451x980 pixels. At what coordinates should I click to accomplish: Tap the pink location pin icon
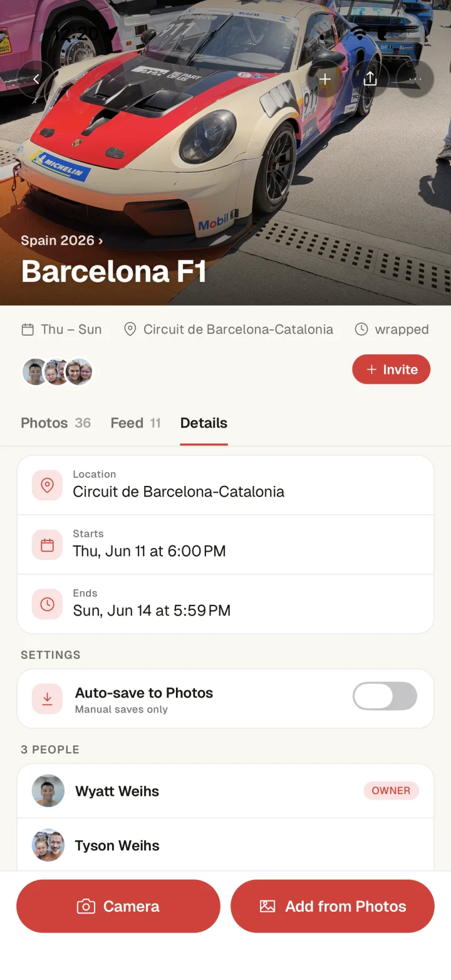pos(47,485)
